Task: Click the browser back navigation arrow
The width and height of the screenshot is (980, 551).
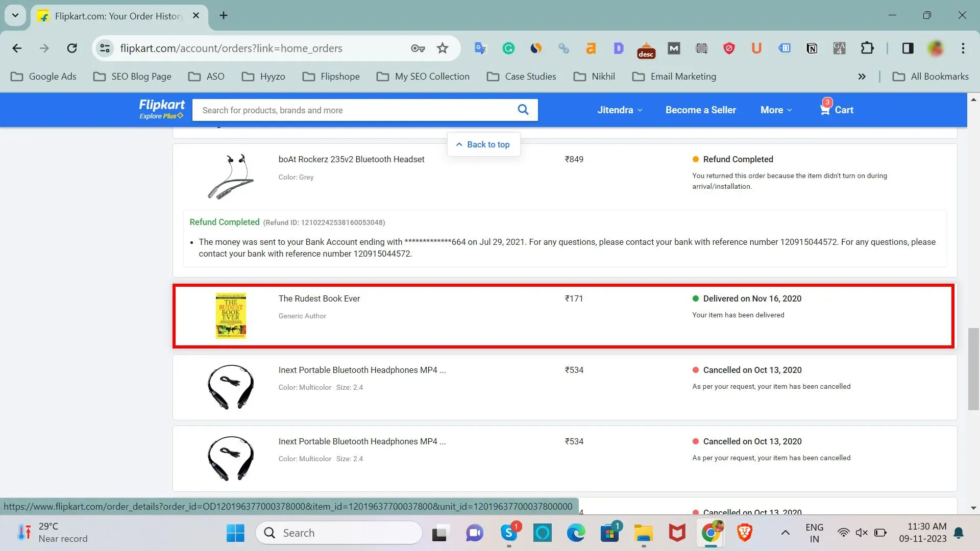Action: coord(16,48)
